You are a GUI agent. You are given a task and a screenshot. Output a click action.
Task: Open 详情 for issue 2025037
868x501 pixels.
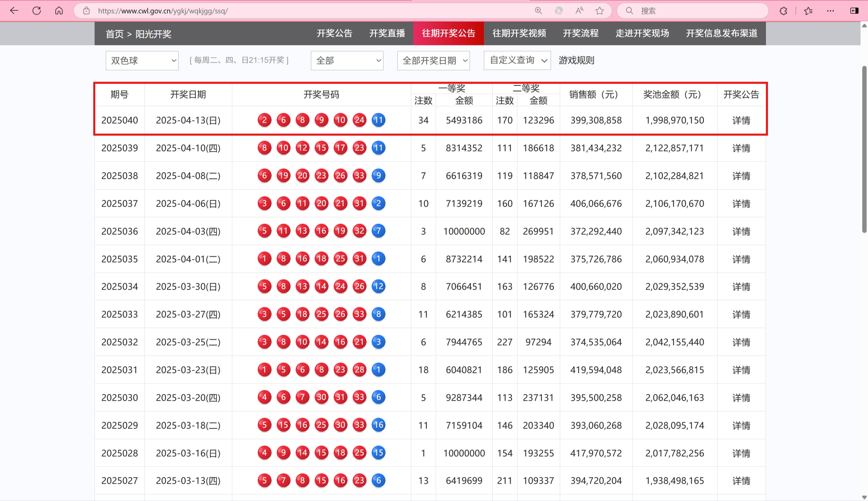click(741, 204)
